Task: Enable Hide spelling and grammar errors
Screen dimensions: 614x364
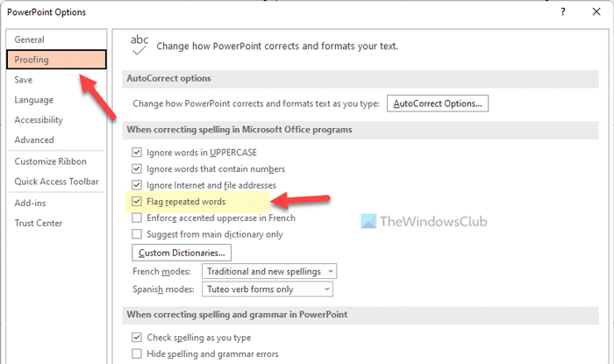Action: click(137, 353)
